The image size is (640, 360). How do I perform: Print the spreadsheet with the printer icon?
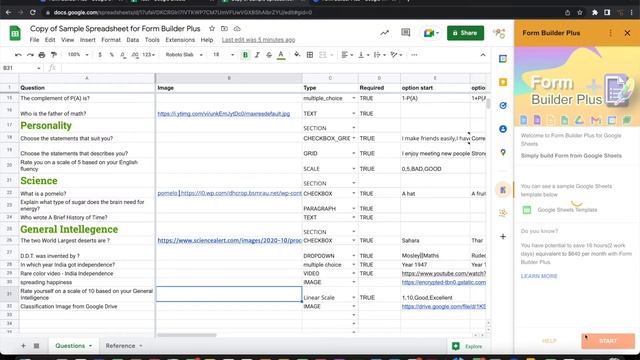(x=42, y=55)
